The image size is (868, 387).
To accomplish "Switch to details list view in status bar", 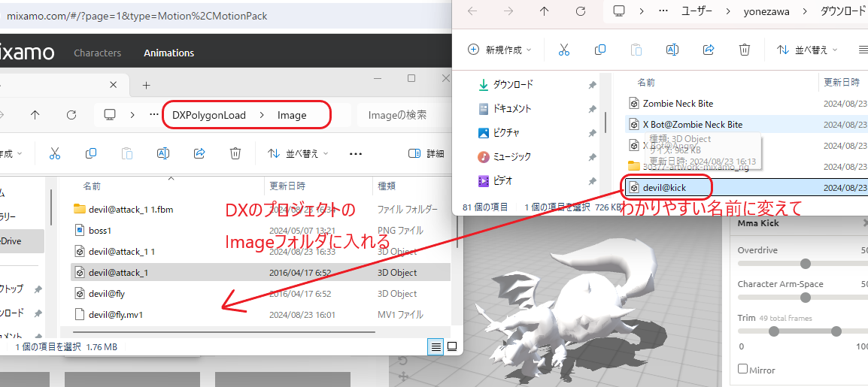I will (x=436, y=346).
